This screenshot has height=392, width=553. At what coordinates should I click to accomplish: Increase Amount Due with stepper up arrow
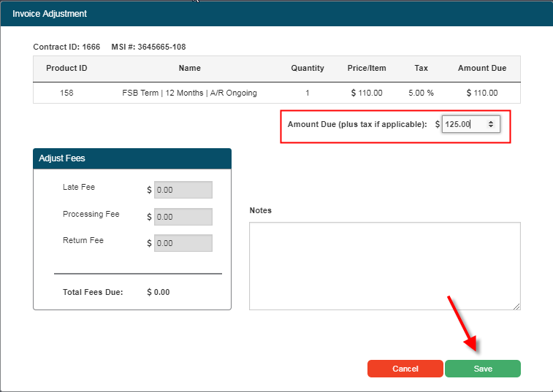(x=491, y=122)
